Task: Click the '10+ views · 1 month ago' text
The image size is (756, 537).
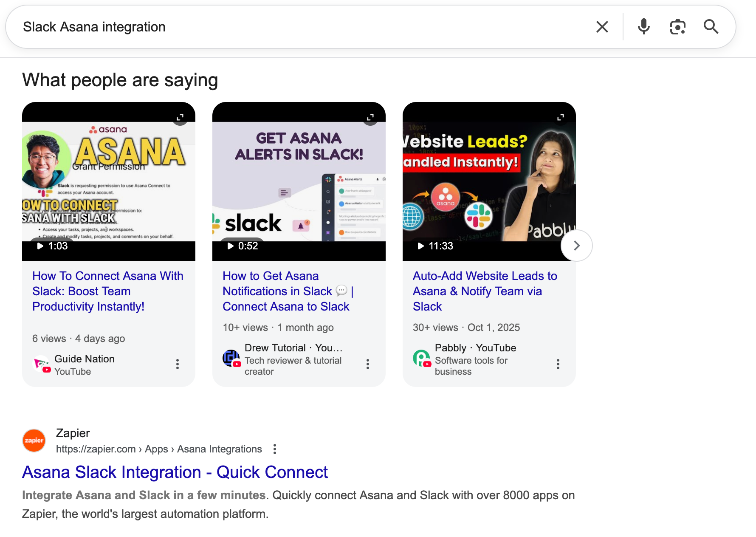Action: pyautogui.click(x=278, y=328)
